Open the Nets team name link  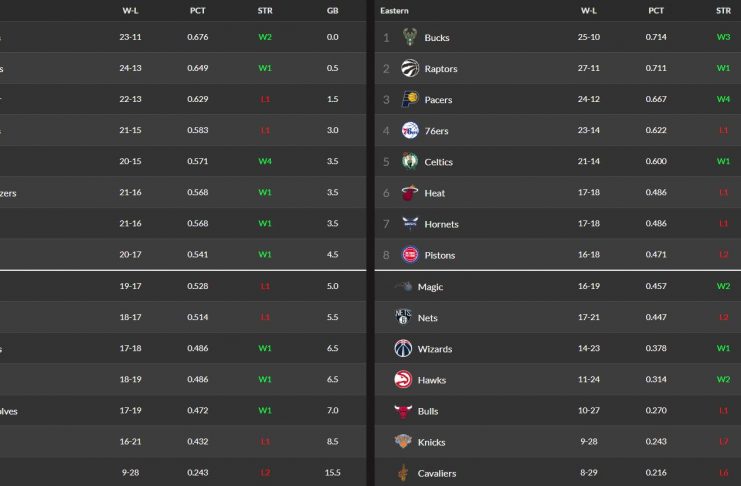click(x=428, y=318)
